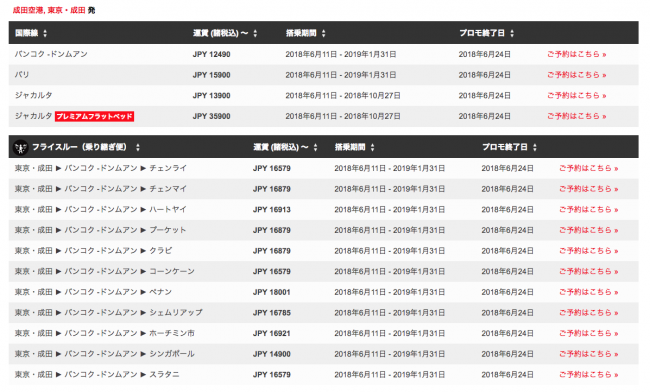Sort by the フライスルー（乗り継ぎ便）column arrows
Screen dimensions: 650x392
[x=138, y=147]
